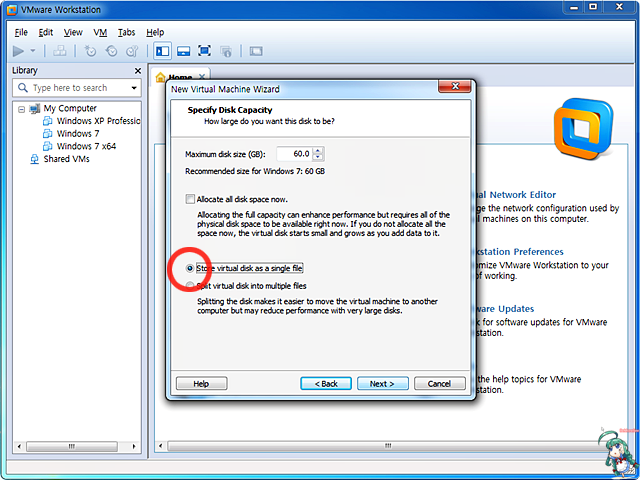Open the Workstation Preferences link

coord(520,252)
